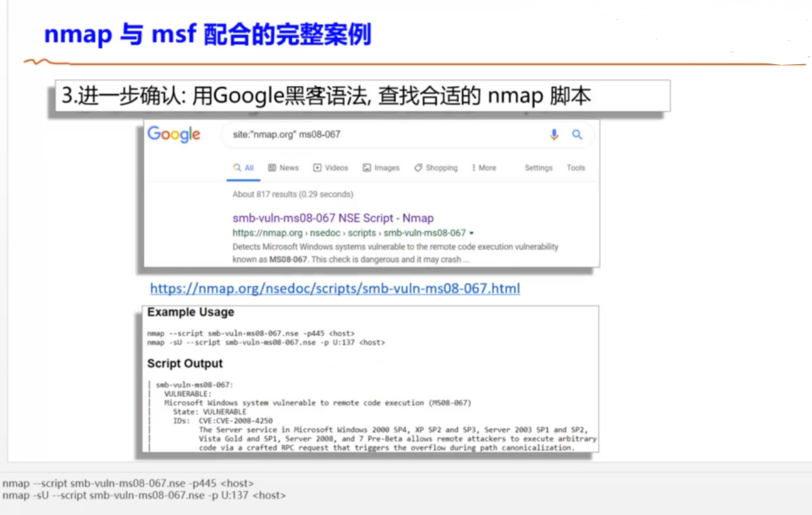Open Google search Settings

pyautogui.click(x=538, y=168)
